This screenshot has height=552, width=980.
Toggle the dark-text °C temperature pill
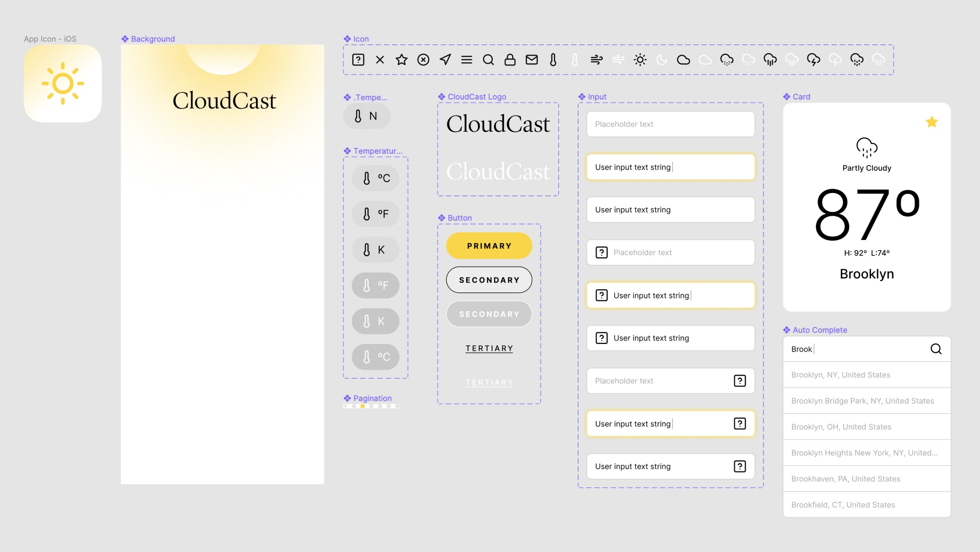click(376, 178)
